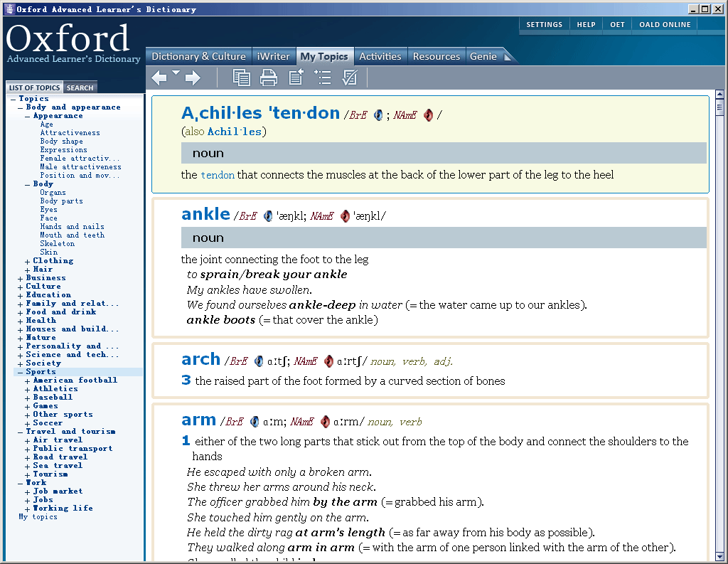The height and width of the screenshot is (564, 728).
Task: Collapse the Sports topic node
Action: pos(21,373)
